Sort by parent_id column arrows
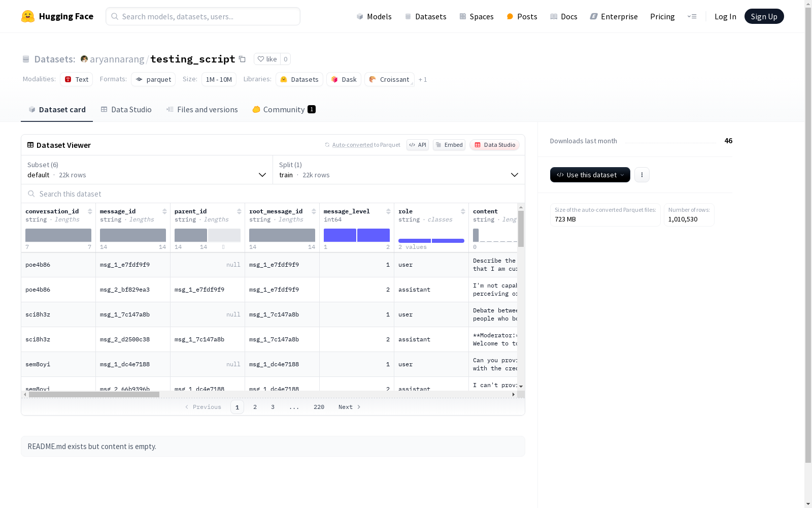 [239, 211]
